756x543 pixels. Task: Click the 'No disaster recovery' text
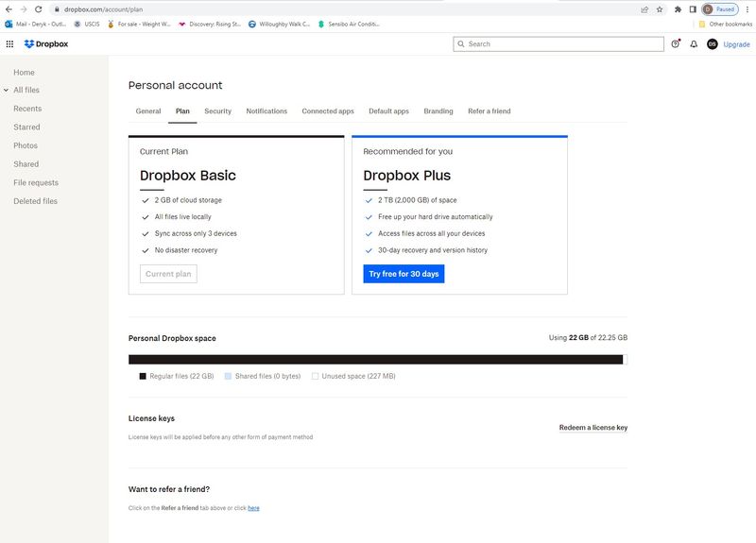click(x=186, y=250)
